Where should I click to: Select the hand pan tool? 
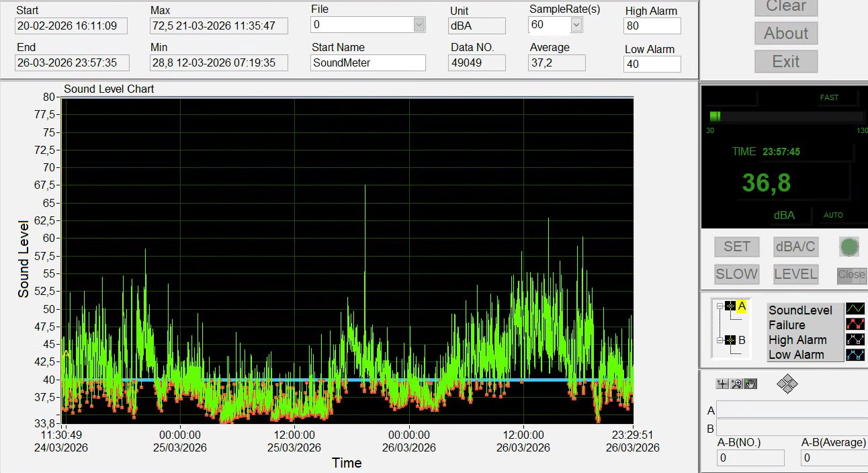pos(750,384)
